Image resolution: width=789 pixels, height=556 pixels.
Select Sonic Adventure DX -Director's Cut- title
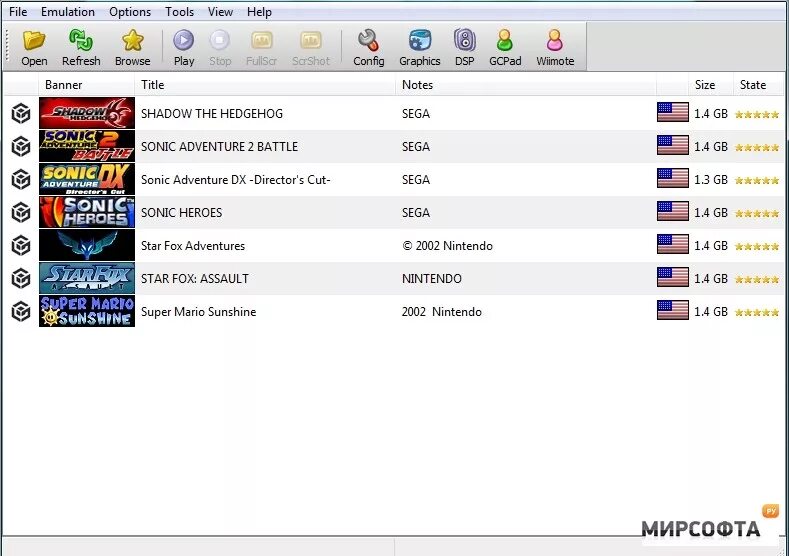(x=235, y=180)
